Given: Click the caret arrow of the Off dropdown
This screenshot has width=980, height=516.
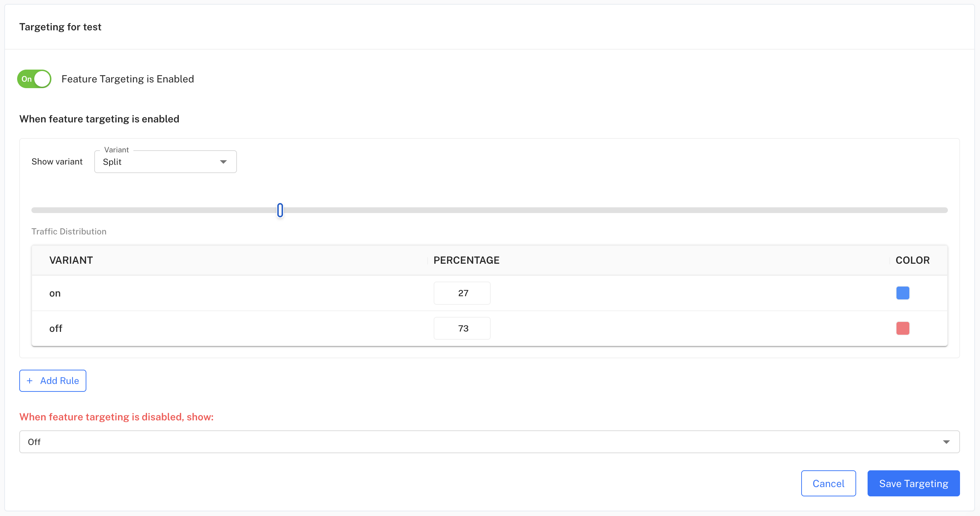Looking at the screenshot, I should [x=946, y=442].
